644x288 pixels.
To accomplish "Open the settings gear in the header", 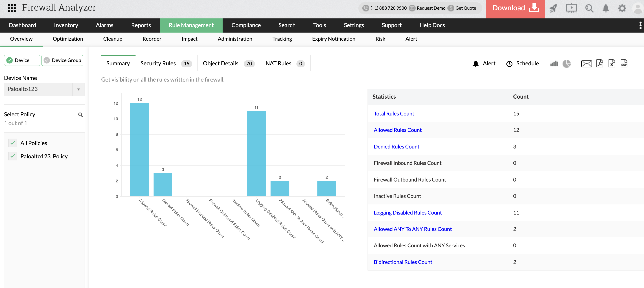I will click(x=622, y=8).
